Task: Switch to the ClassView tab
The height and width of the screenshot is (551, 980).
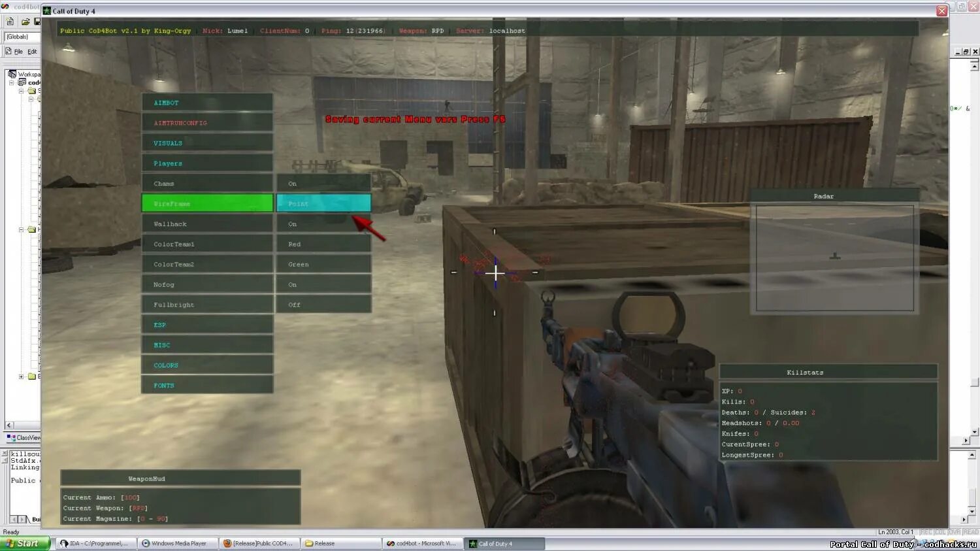Action: point(24,437)
